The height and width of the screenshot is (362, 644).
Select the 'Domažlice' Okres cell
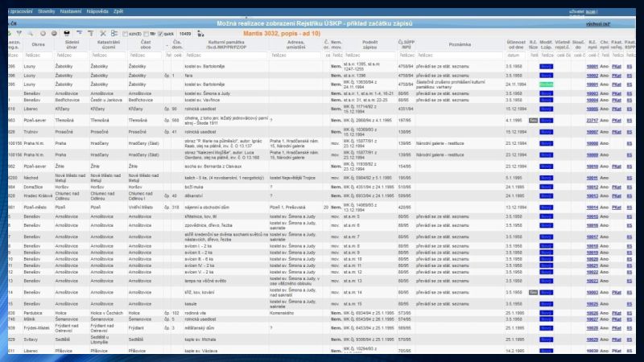click(33, 187)
